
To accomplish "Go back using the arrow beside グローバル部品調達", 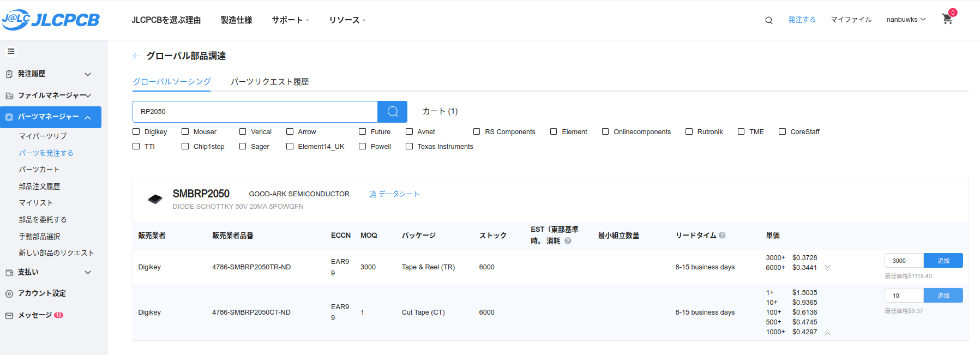I will click(137, 56).
